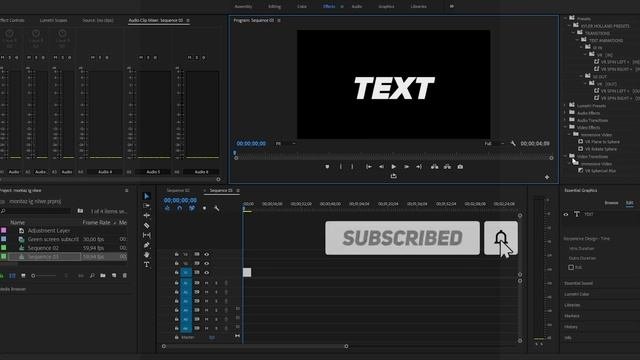Open timeline display settings wrench

(x=216, y=208)
